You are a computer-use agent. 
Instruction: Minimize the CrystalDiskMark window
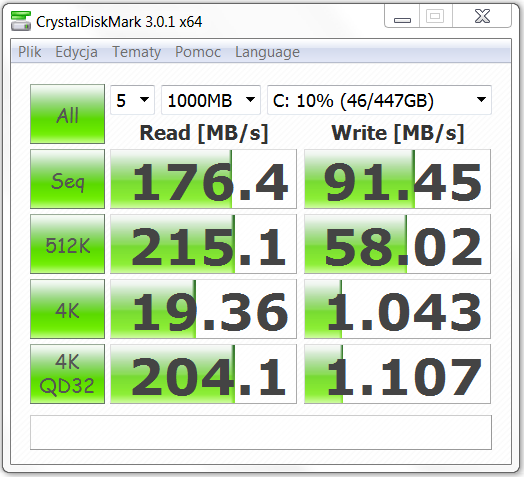click(x=402, y=16)
